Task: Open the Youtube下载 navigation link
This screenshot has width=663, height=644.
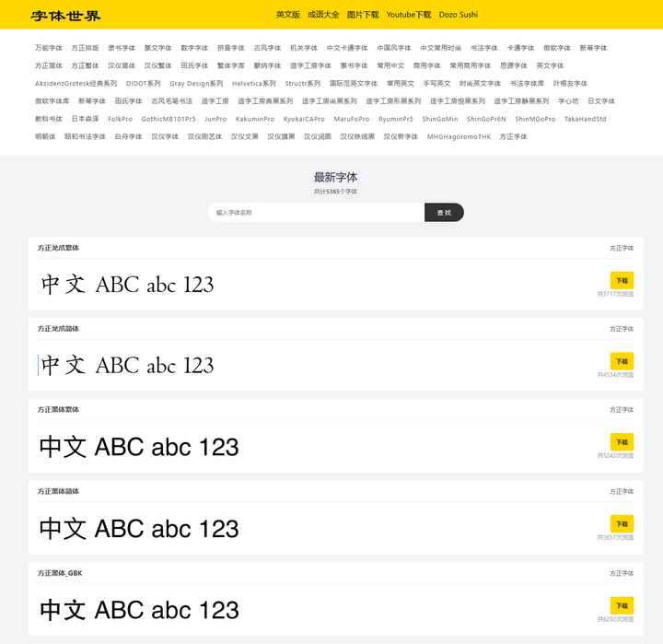Action: [x=409, y=15]
